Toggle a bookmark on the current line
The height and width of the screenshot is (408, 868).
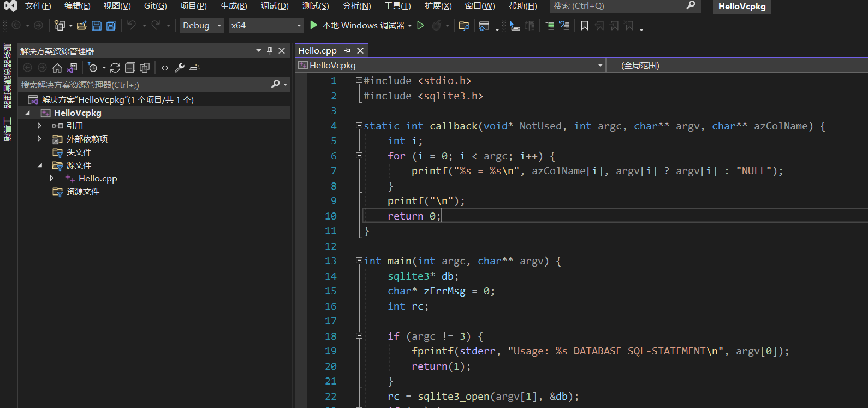coord(585,26)
